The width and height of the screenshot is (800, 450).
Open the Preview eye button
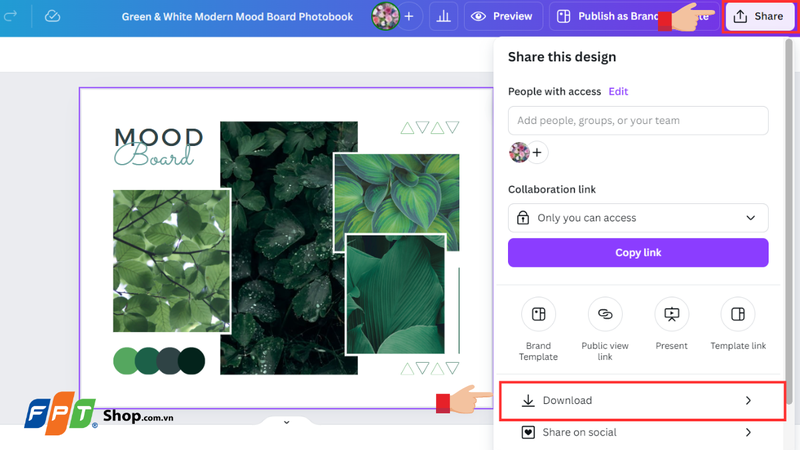pos(503,16)
